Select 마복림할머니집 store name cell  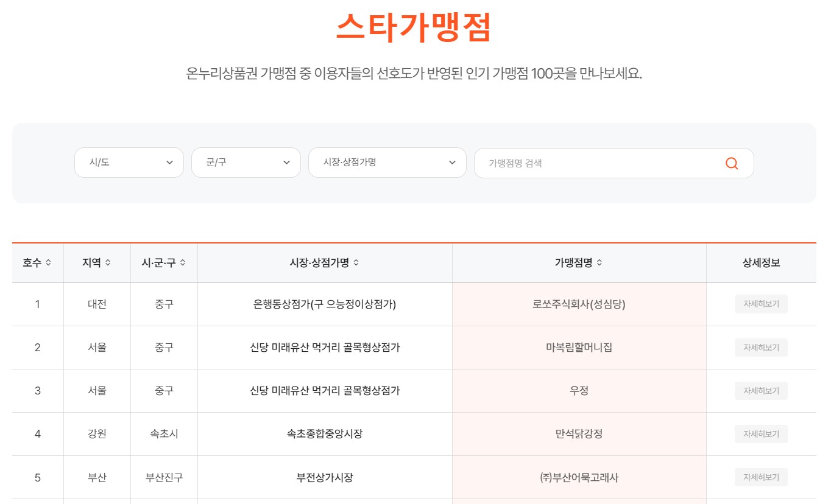(579, 348)
